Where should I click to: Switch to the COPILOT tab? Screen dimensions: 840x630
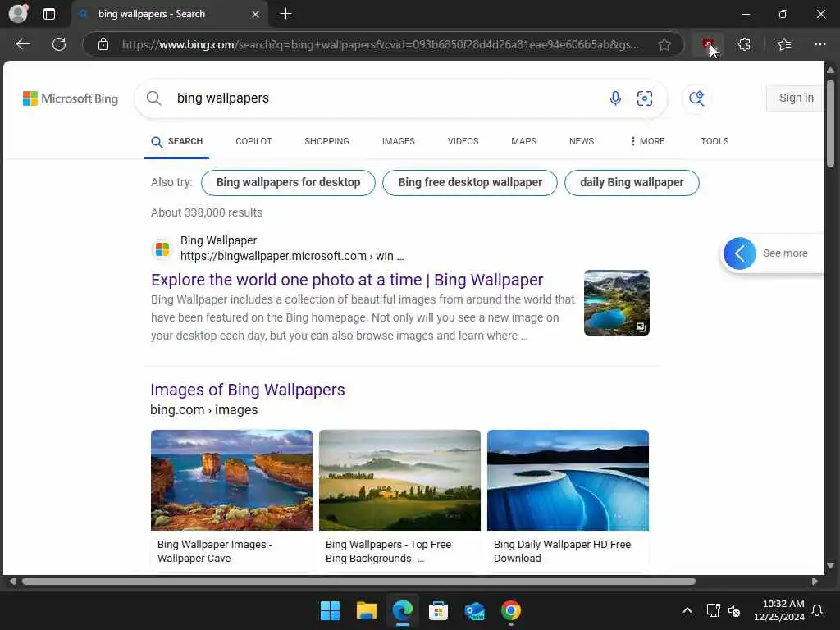coord(253,141)
